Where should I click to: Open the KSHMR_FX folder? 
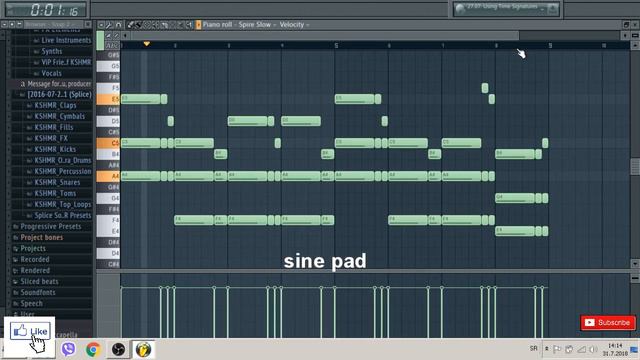(51, 139)
